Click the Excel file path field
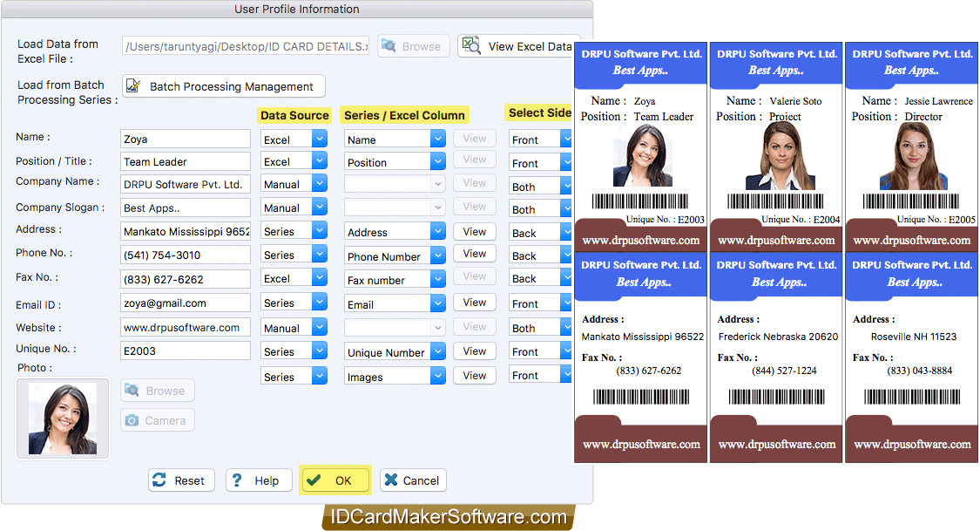The image size is (980, 531). coord(246,46)
